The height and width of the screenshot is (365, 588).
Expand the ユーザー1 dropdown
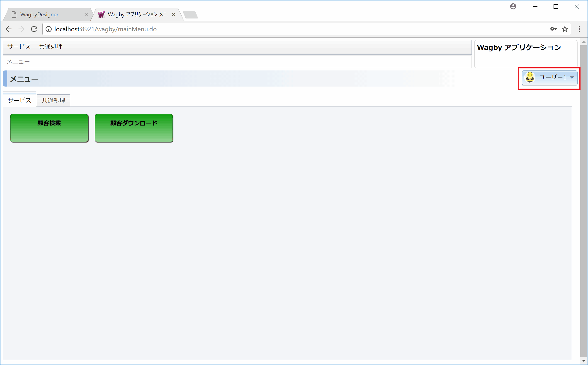point(549,77)
